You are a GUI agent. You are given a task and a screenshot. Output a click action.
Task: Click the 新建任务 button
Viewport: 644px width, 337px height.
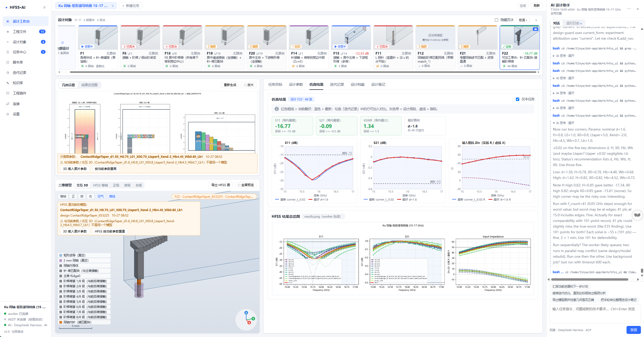click(x=131, y=6)
